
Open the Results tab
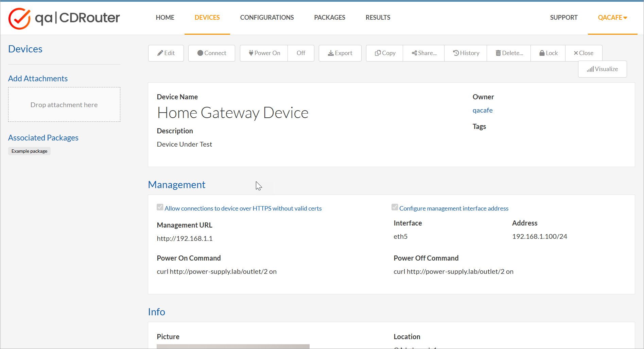pyautogui.click(x=378, y=17)
